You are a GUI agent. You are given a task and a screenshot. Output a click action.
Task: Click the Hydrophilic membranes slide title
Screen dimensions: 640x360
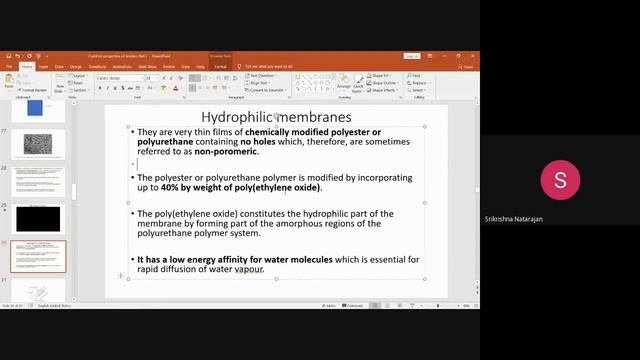pyautogui.click(x=276, y=117)
